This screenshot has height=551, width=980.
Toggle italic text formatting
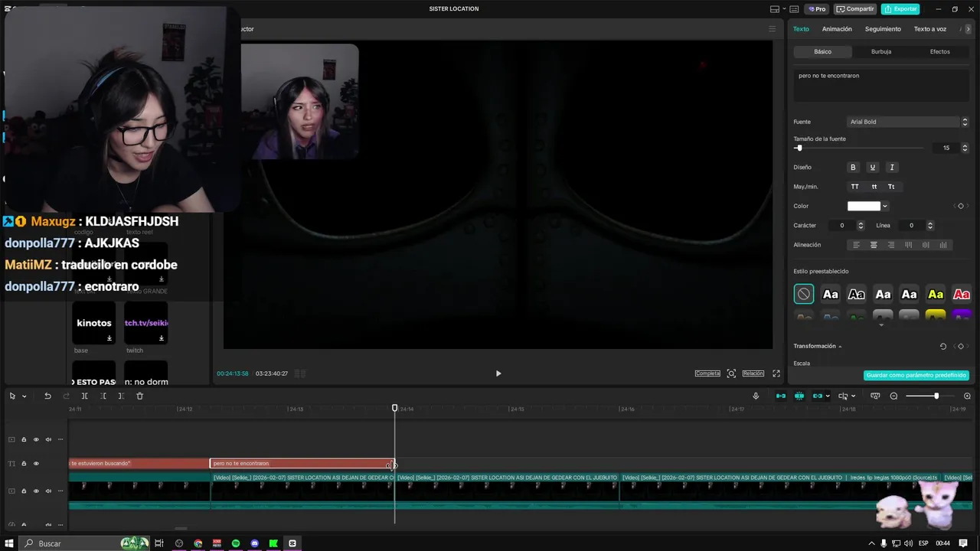click(891, 167)
